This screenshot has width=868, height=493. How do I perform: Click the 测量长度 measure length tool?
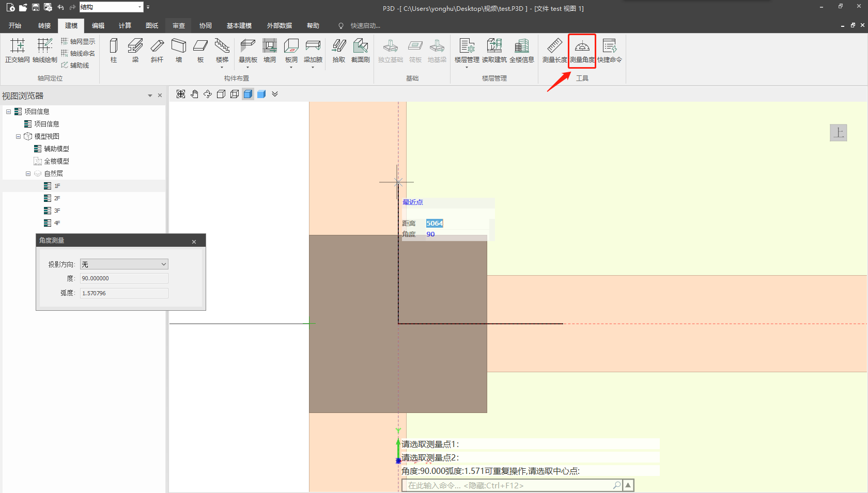(554, 50)
